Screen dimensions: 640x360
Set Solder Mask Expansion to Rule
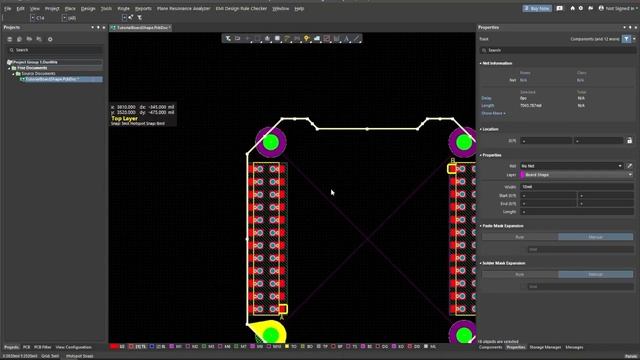point(520,274)
